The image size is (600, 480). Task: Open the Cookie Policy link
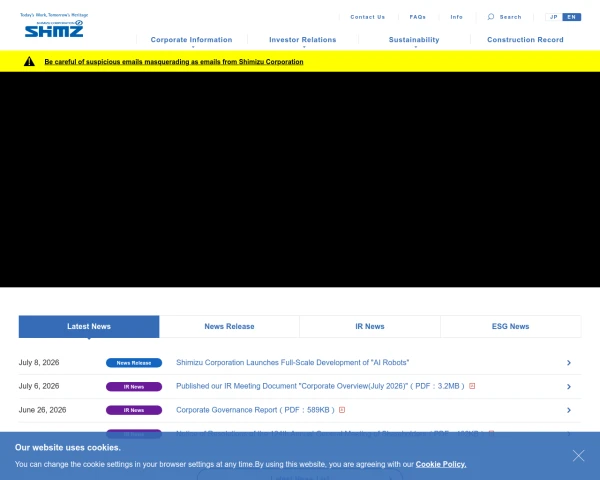[x=441, y=464]
